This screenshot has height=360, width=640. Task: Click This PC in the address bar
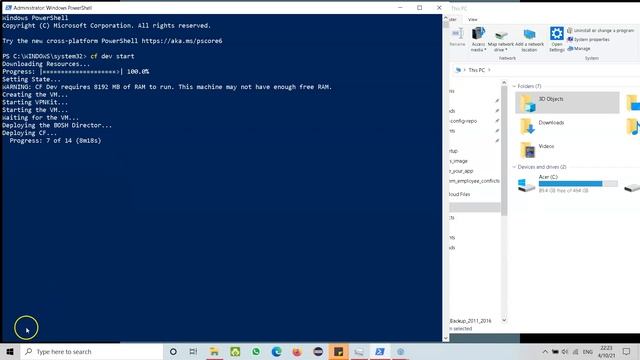tap(476, 70)
